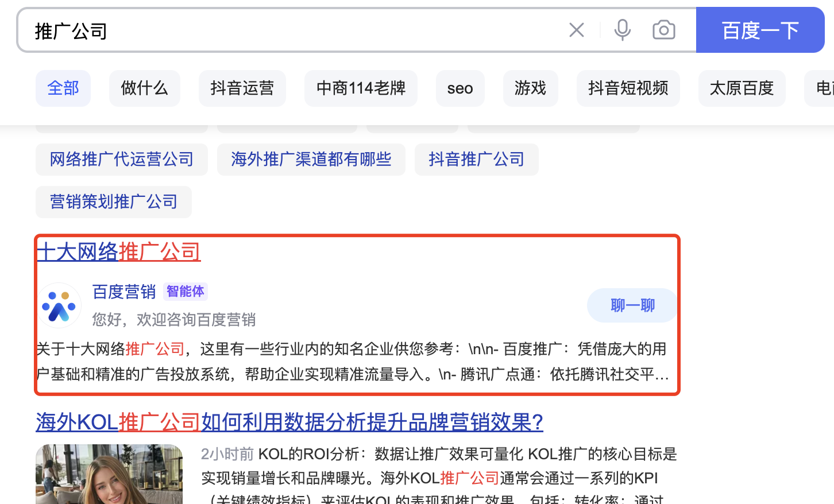Image resolution: width=834 pixels, height=504 pixels.
Task: Open related search 营销策划推广公司
Action: point(113,202)
